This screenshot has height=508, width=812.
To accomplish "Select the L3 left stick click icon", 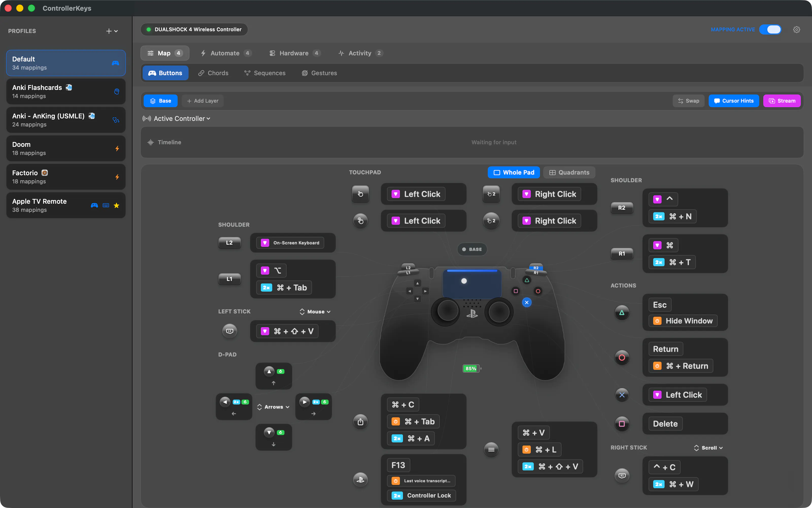I will (x=229, y=331).
